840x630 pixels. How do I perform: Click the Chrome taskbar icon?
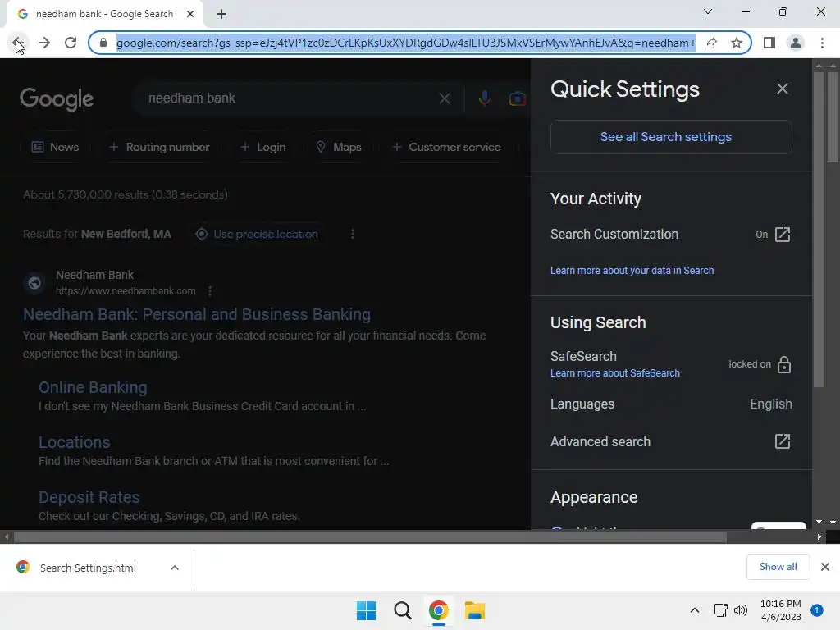pyautogui.click(x=438, y=610)
